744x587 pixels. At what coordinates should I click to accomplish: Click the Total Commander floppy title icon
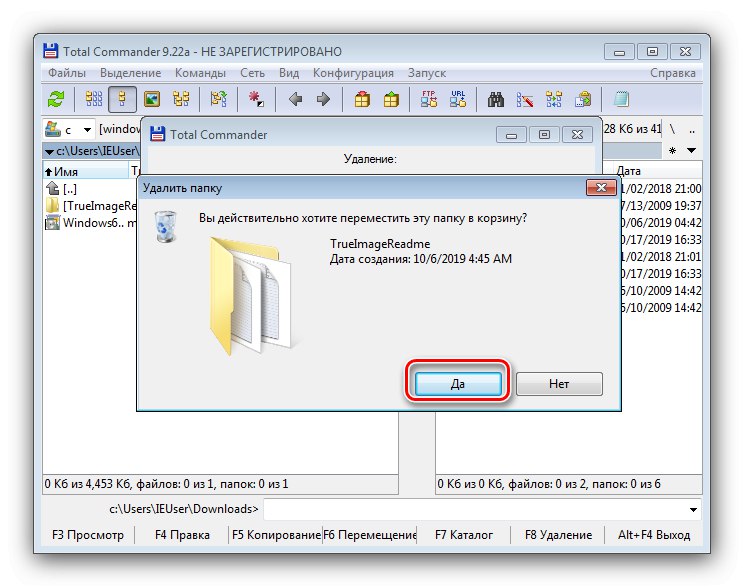[x=51, y=51]
